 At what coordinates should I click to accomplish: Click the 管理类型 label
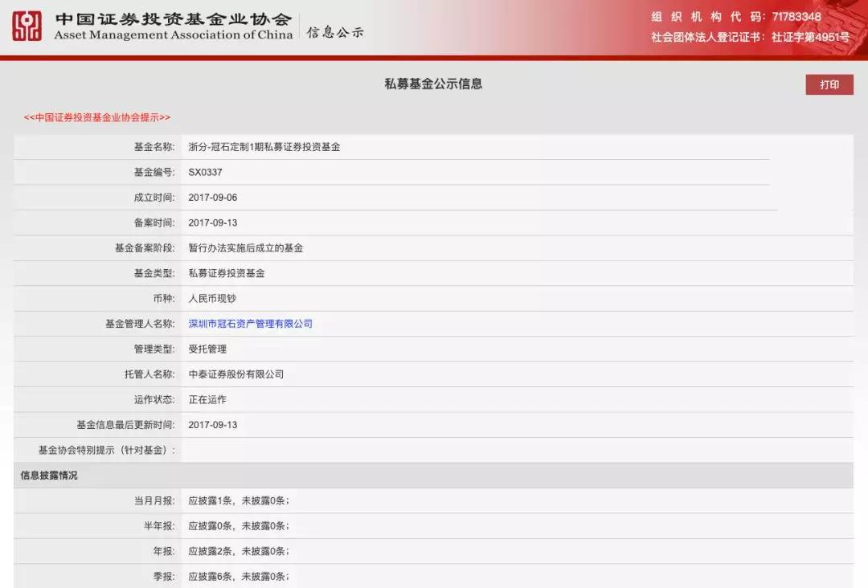click(154, 349)
